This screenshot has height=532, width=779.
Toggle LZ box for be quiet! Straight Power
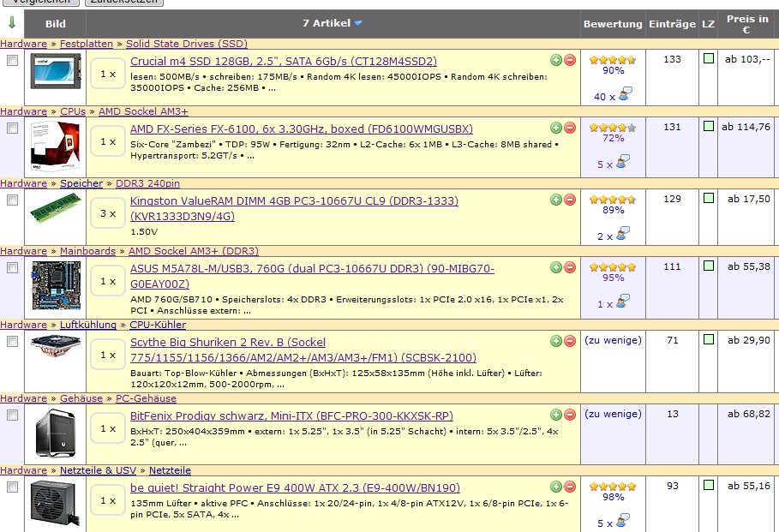(x=709, y=485)
